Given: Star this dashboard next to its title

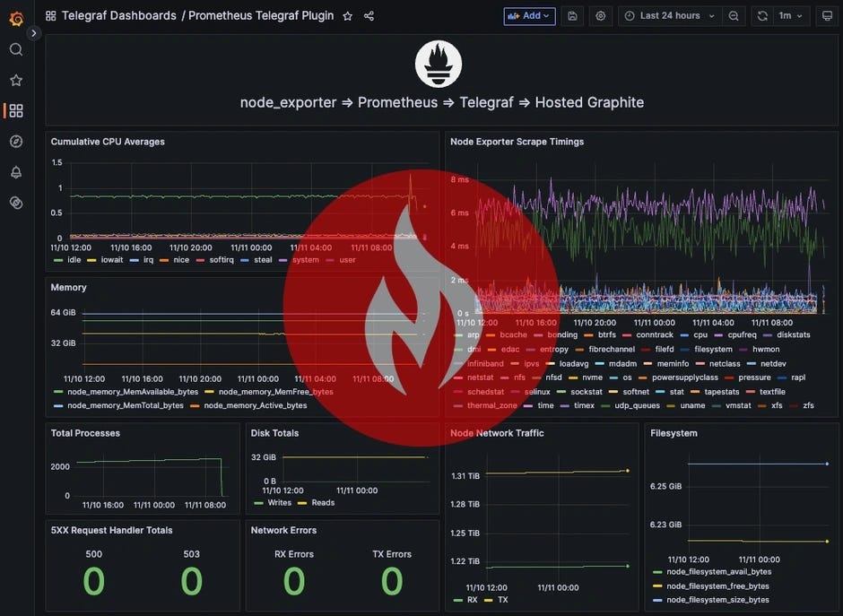Looking at the screenshot, I should [x=348, y=15].
